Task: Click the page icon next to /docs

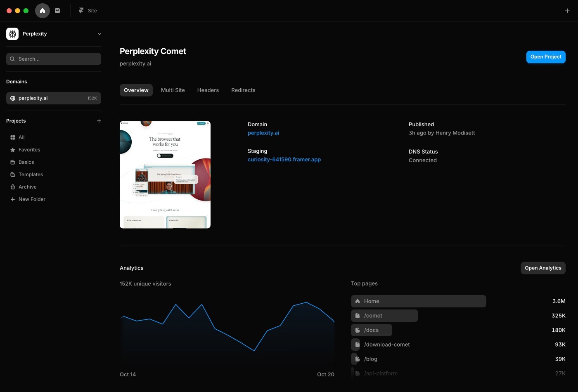Action: pyautogui.click(x=358, y=330)
